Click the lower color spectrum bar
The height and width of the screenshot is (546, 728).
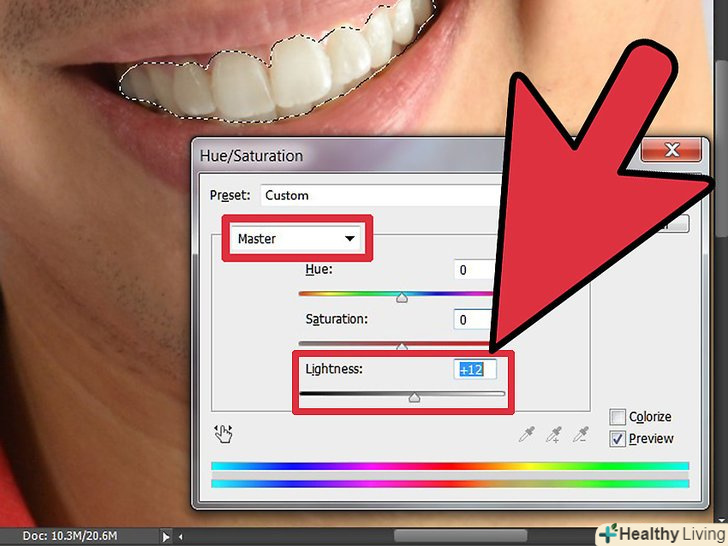coord(450,484)
